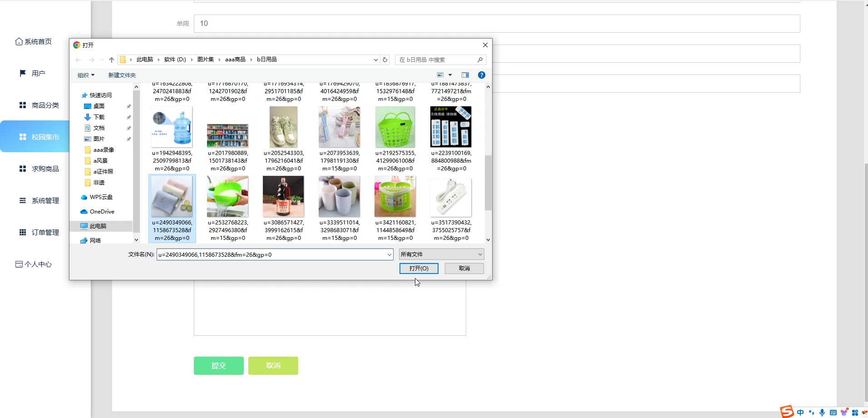Select a风景 folder in navigation pane
868x418 pixels.
(x=96, y=161)
